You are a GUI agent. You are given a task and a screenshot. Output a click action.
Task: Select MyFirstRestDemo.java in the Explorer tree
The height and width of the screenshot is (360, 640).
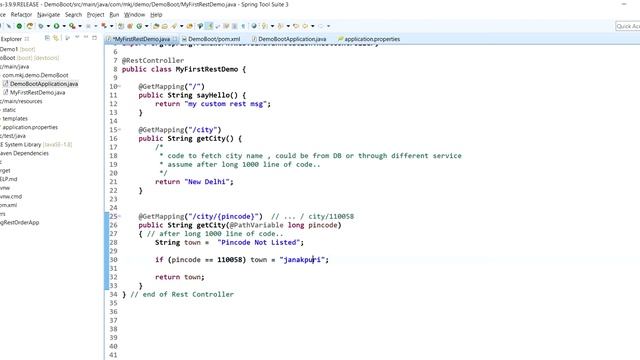pos(37,93)
